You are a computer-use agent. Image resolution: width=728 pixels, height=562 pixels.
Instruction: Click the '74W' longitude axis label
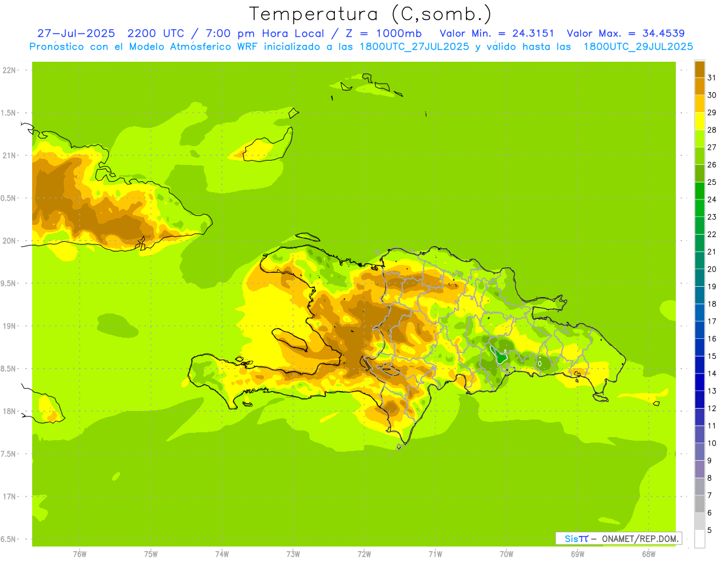pos(222,554)
